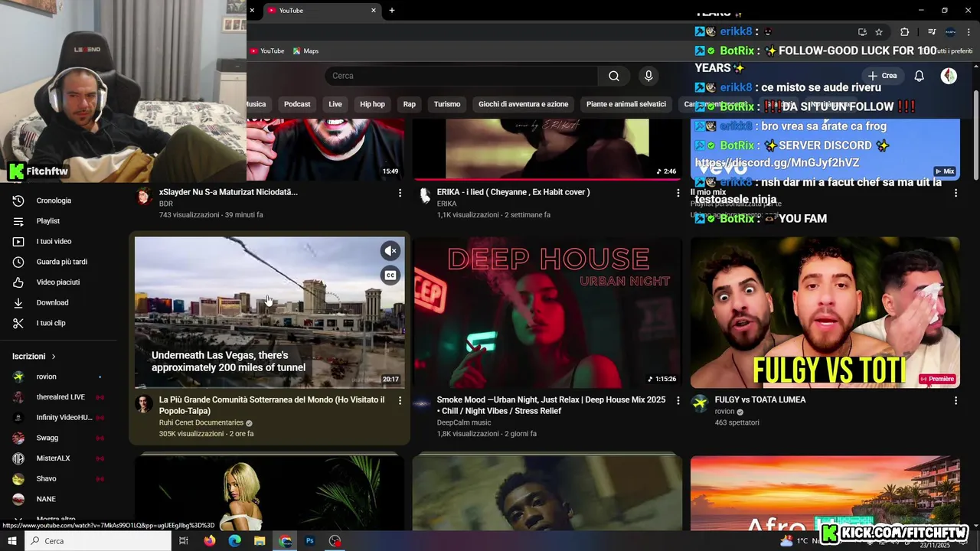Open Photoshop from the taskbar
Image resolution: width=980 pixels, height=551 pixels.
(x=310, y=541)
